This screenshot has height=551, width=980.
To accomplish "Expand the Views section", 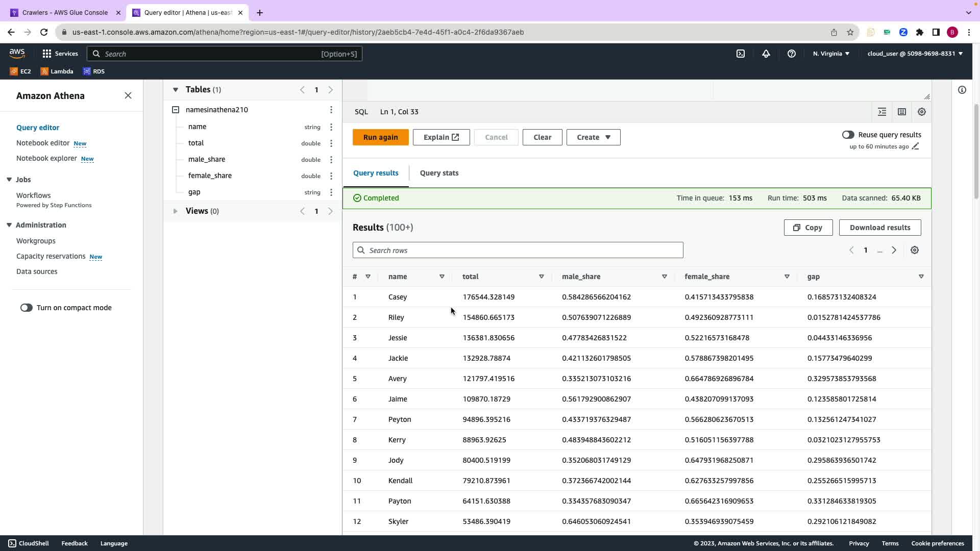I will 175,211.
